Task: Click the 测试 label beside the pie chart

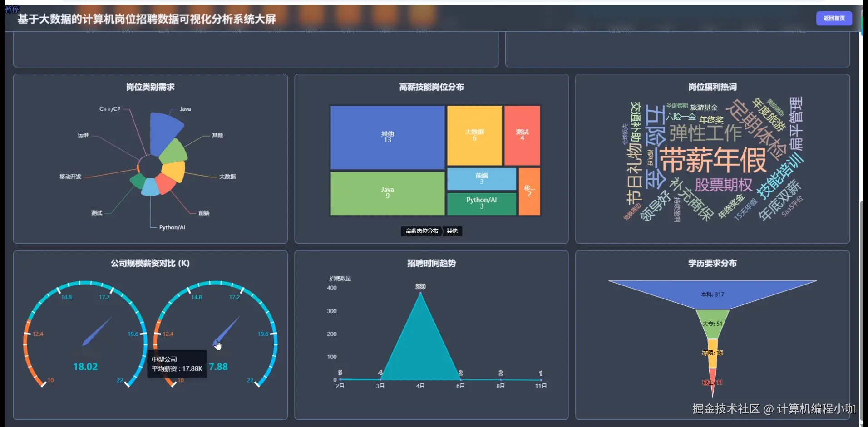Action: [x=97, y=213]
